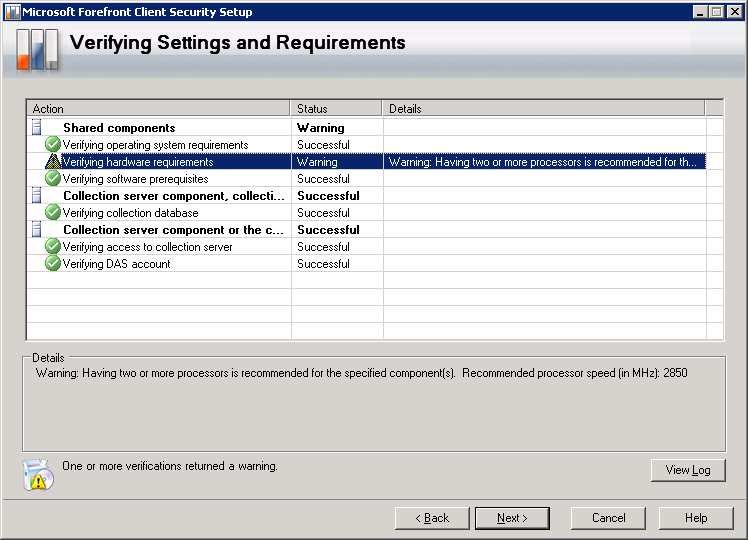The width and height of the screenshot is (748, 540).
Task: Click the Successful status of access to collection server
Action: 323,247
